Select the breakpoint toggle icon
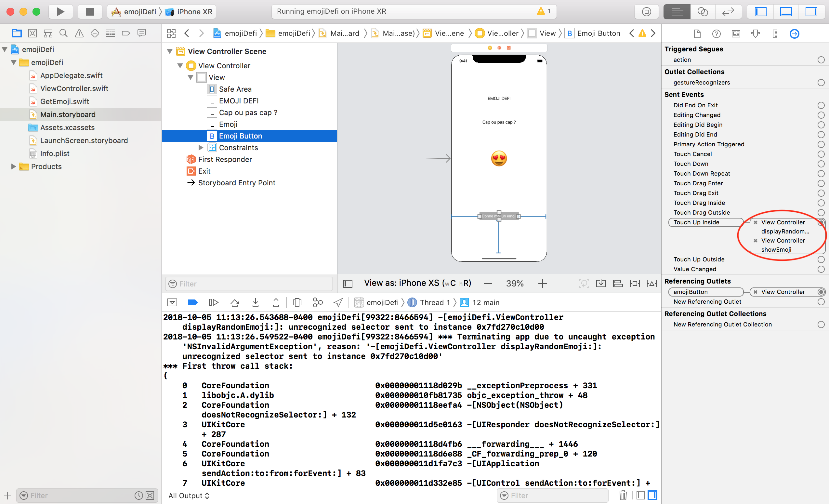The width and height of the screenshot is (829, 504). [193, 303]
